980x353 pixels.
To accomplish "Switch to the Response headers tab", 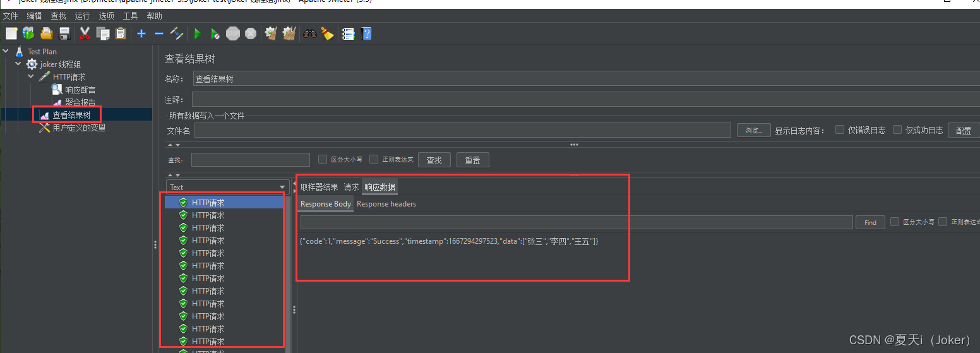I will pos(386,204).
